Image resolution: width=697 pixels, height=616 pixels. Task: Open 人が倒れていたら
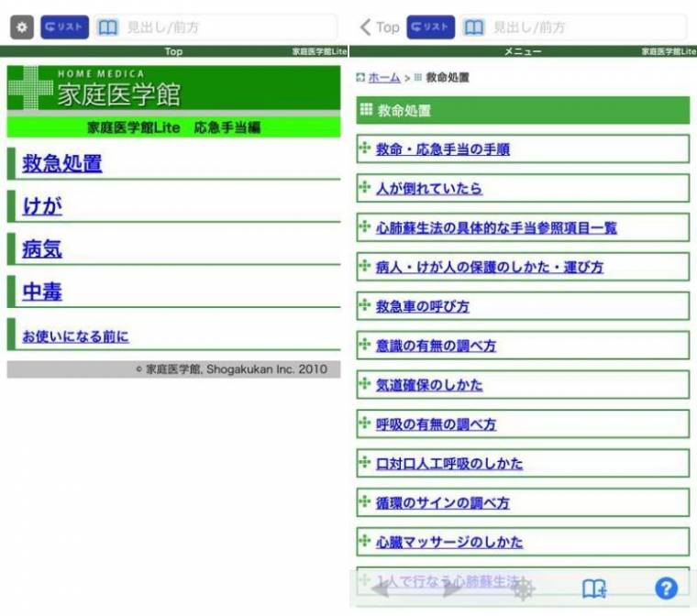click(x=429, y=189)
